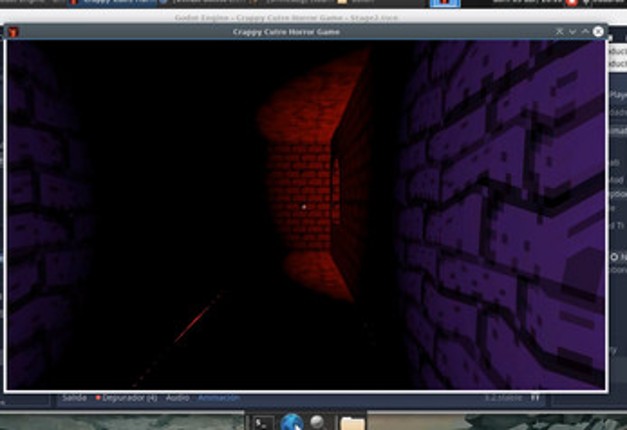Click the 3.2.stable version label
Viewport: 627px width, 430px height.
503,398
